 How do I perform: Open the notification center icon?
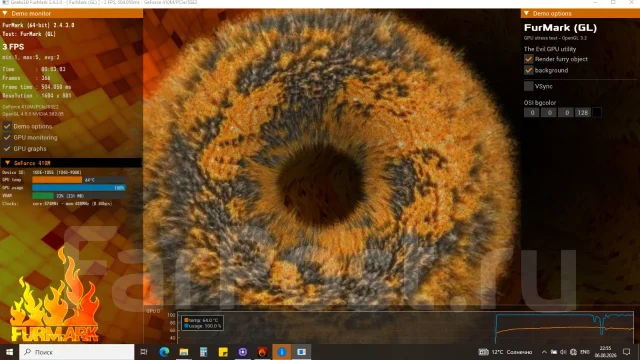(x=627, y=352)
